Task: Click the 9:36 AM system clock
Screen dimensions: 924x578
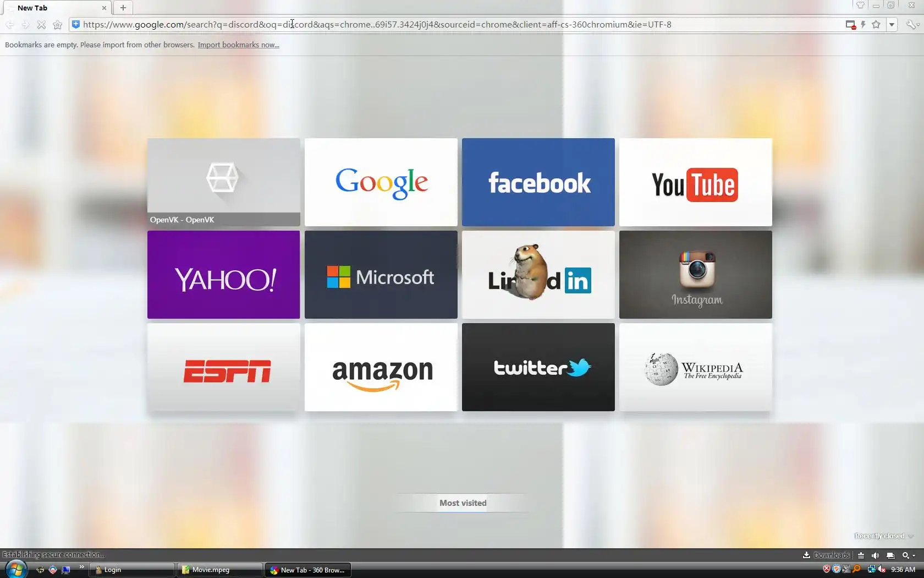Action: point(903,570)
